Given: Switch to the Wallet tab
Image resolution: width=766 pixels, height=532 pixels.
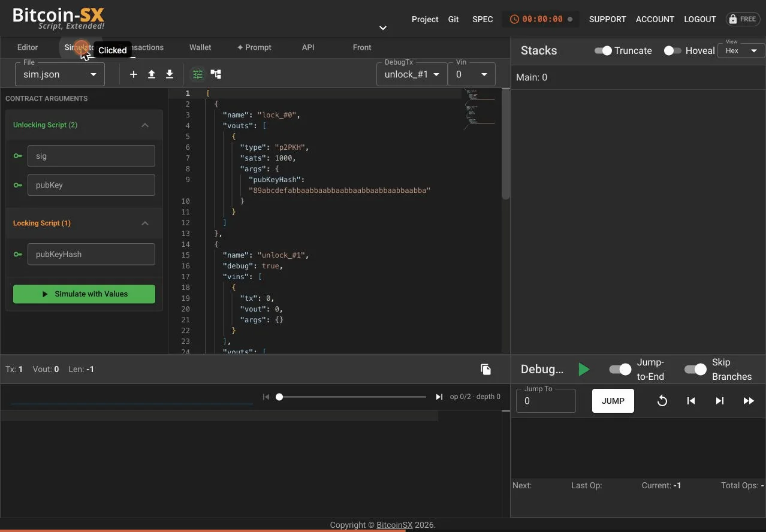Looking at the screenshot, I should coord(200,47).
